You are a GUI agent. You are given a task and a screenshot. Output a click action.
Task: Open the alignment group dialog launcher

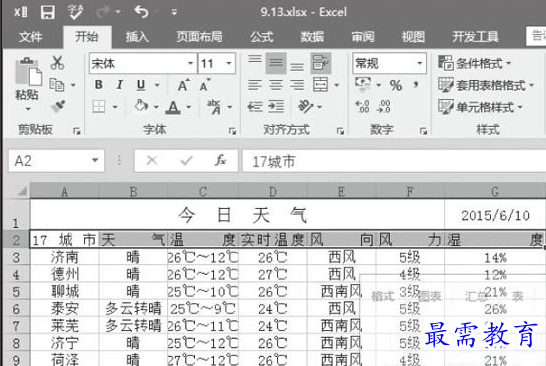(340, 131)
